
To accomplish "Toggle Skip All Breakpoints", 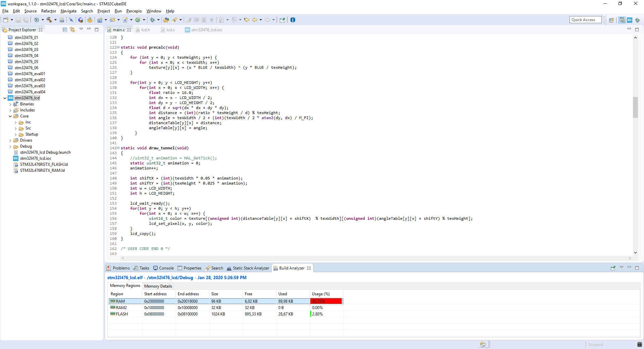I will click(x=71, y=20).
